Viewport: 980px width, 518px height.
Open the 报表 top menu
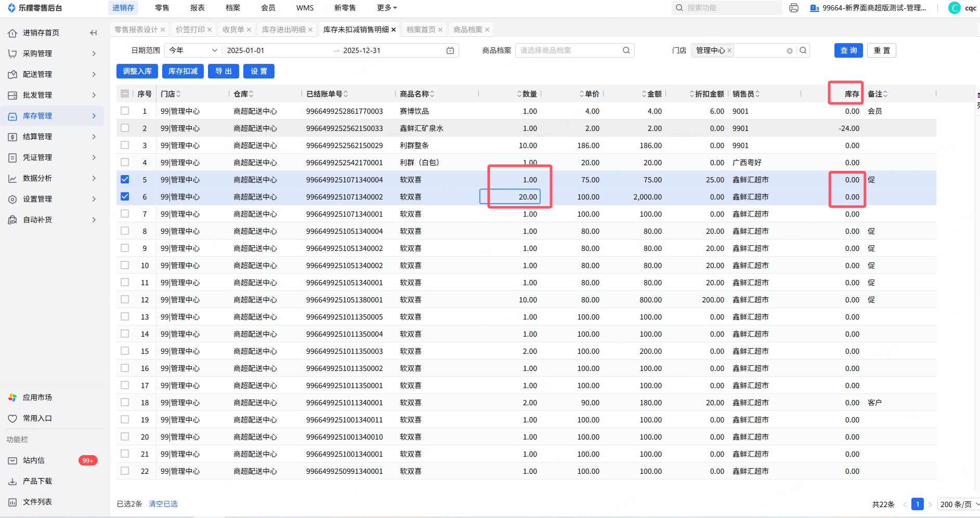[x=198, y=8]
